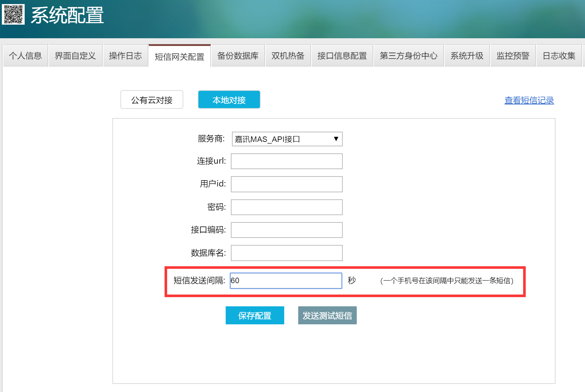
Task: Go to the 备份数据库 tab
Action: [x=238, y=56]
